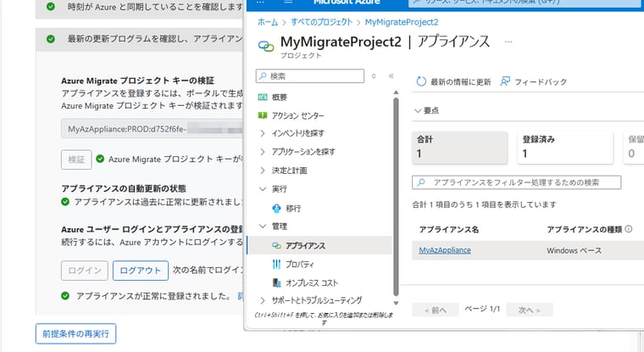Click the 次へ > pagination button
The width and height of the screenshot is (644, 352).
coord(530,310)
